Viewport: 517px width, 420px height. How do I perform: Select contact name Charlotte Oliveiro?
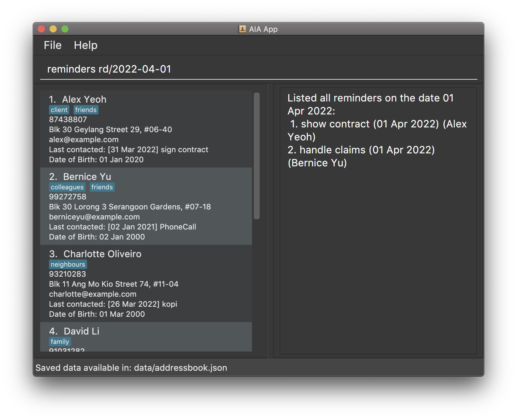tap(102, 254)
